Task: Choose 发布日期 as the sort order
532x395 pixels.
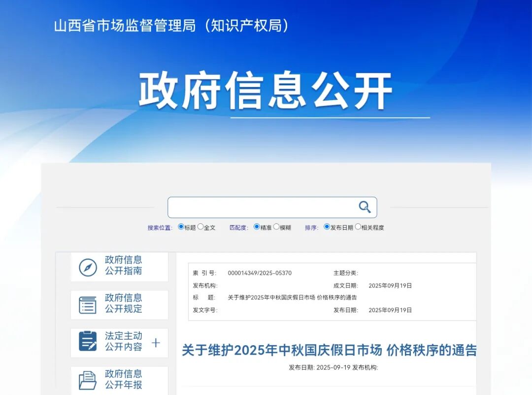Action: [x=327, y=226]
